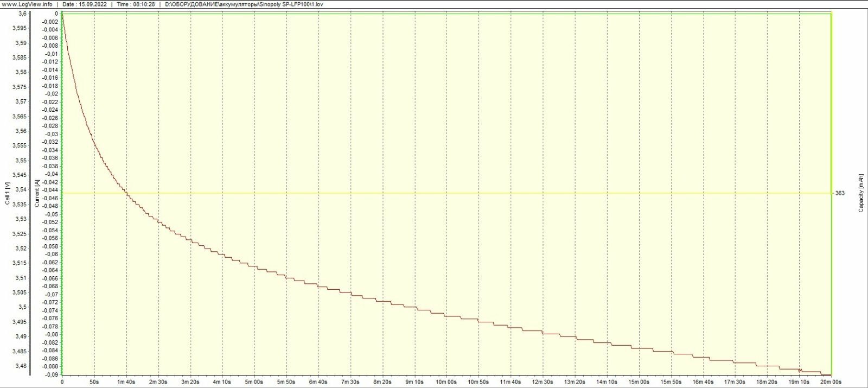The width and height of the screenshot is (868, 388).
Task: Select the 19m 10s time axis label
Action: click(799, 382)
